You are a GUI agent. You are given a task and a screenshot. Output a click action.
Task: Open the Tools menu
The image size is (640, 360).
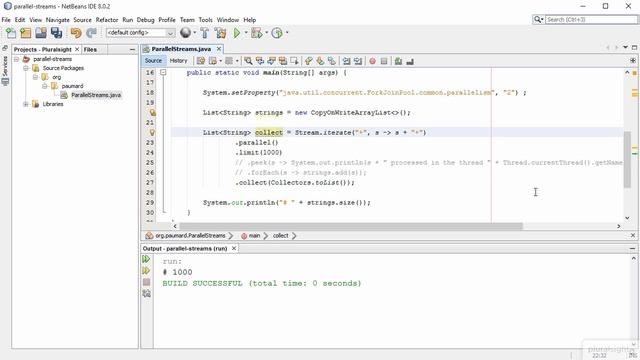point(205,20)
